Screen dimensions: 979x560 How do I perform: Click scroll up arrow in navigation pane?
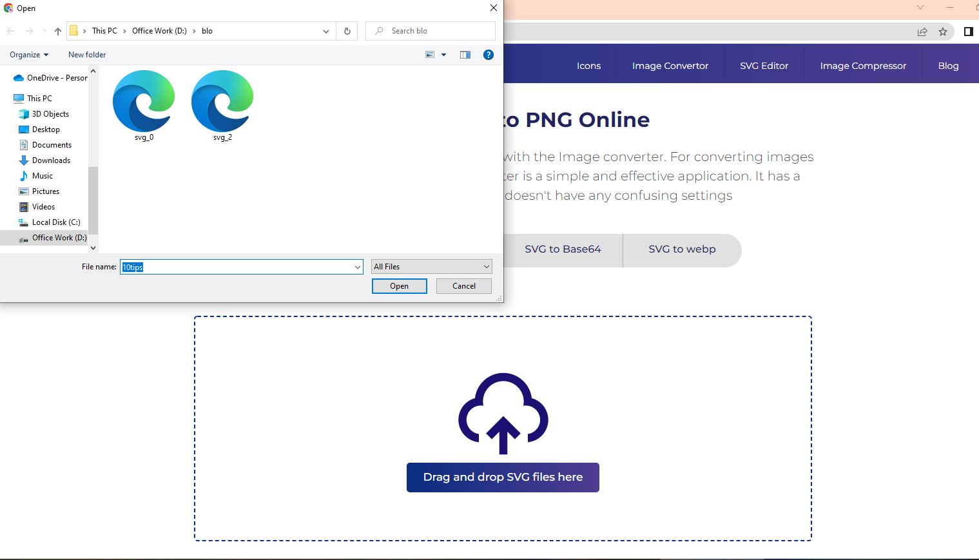[93, 71]
